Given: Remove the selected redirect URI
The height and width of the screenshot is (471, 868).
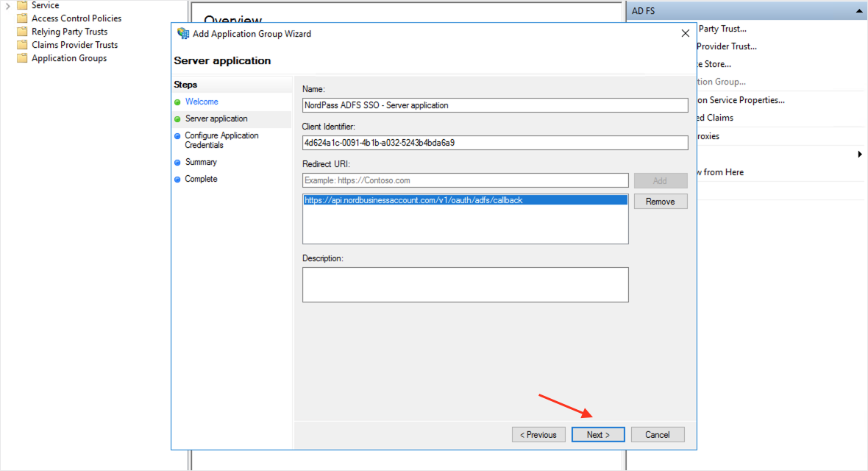Looking at the screenshot, I should [661, 202].
